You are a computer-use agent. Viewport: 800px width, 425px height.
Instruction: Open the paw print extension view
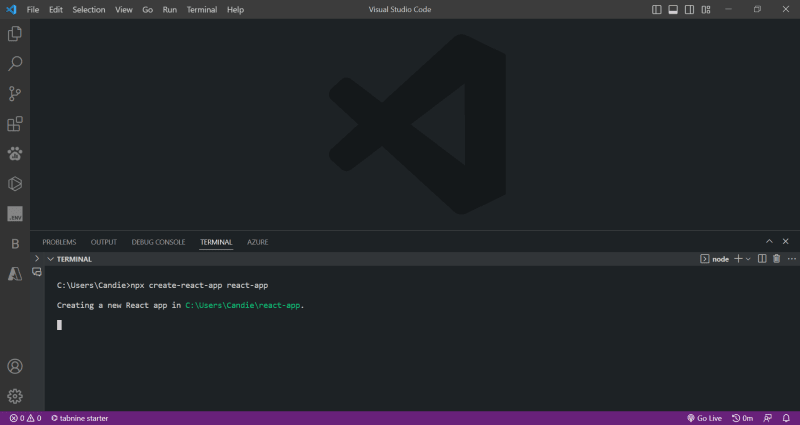(x=15, y=154)
